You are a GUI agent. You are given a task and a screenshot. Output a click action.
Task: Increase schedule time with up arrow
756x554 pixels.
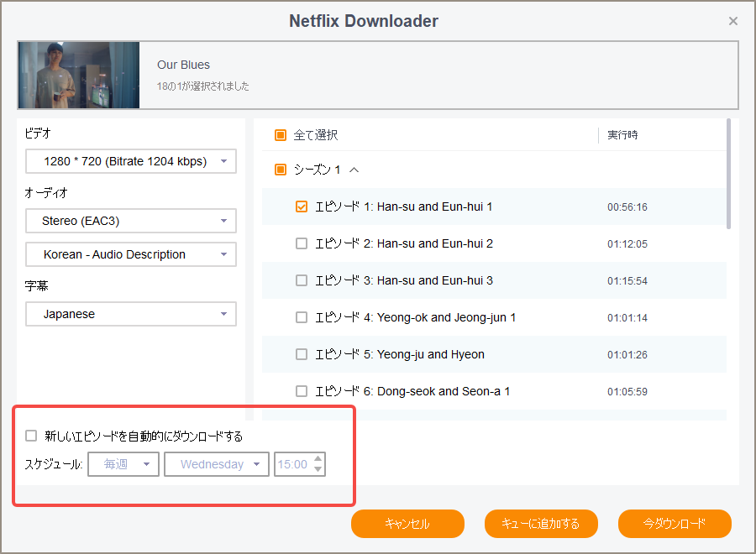point(318,458)
